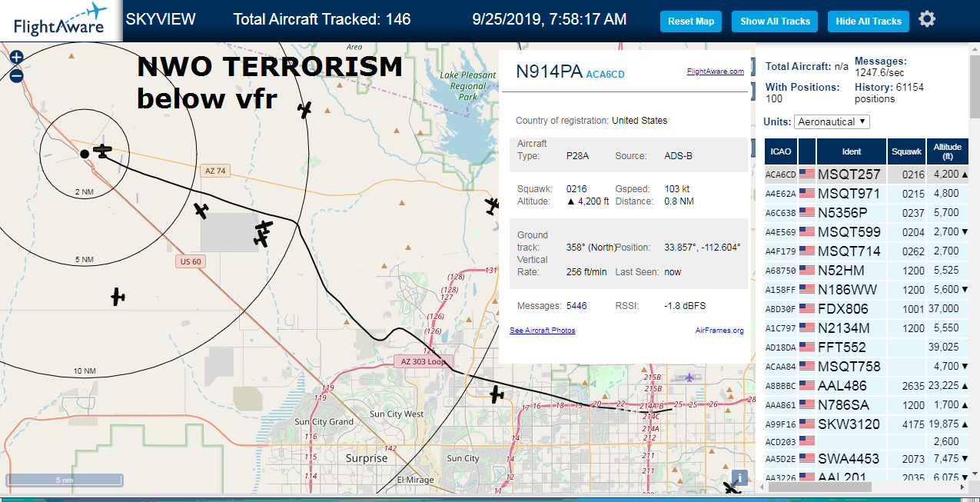
Task: Select the N786SA aircraft row
Action: tap(866, 405)
